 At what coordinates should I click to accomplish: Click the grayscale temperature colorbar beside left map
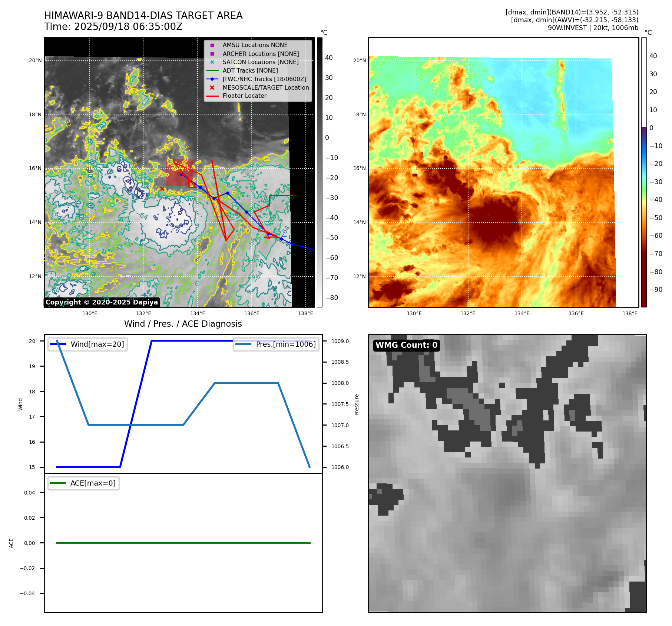pos(320,172)
